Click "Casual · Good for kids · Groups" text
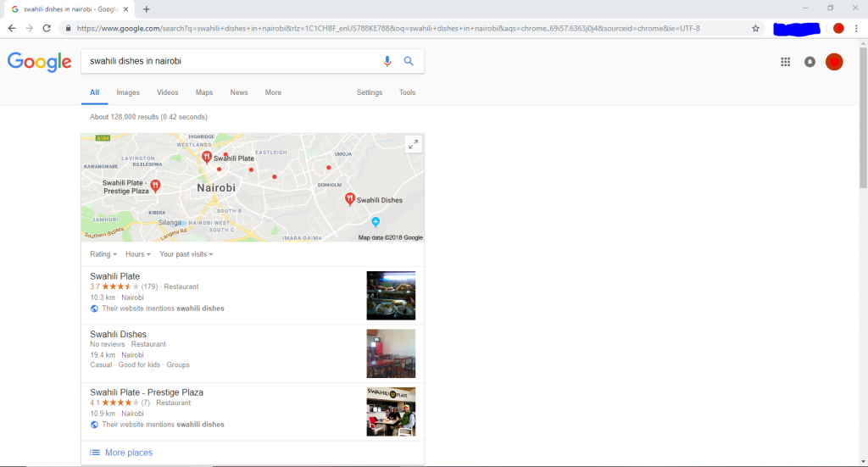 point(140,365)
